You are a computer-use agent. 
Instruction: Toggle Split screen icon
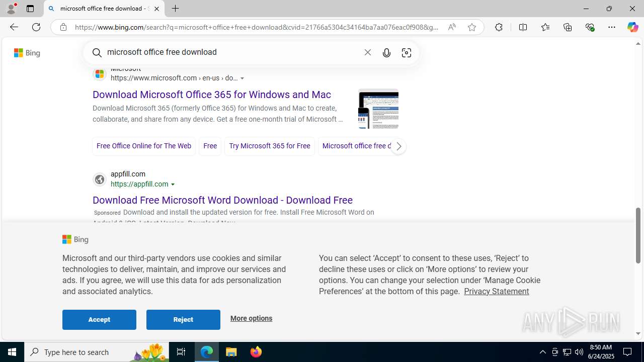523,27
